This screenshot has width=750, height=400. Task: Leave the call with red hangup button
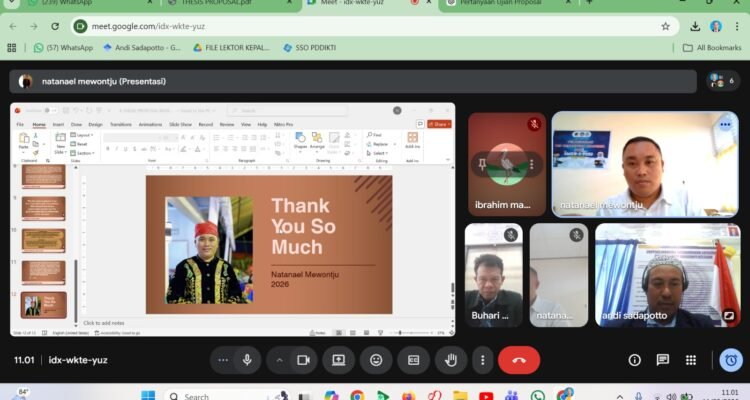tap(518, 360)
